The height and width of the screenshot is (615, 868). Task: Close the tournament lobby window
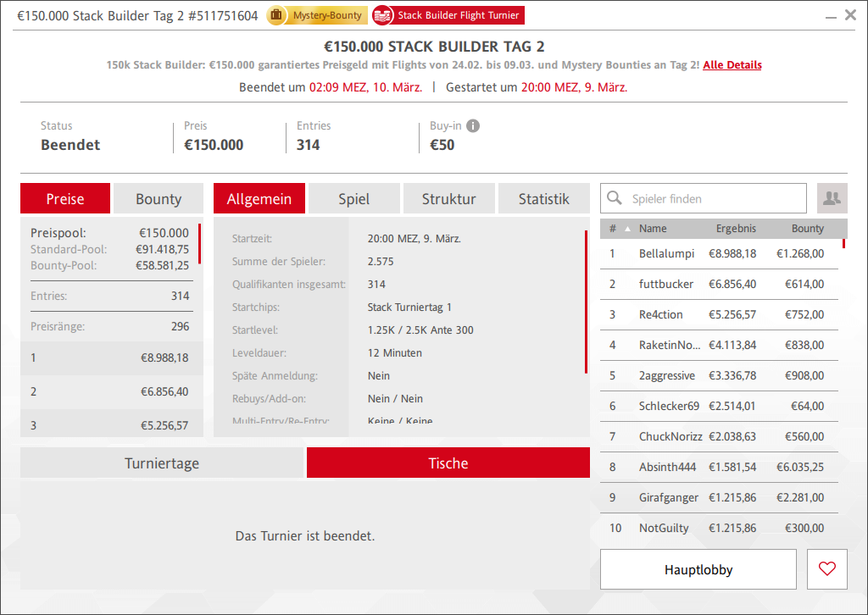(x=851, y=15)
